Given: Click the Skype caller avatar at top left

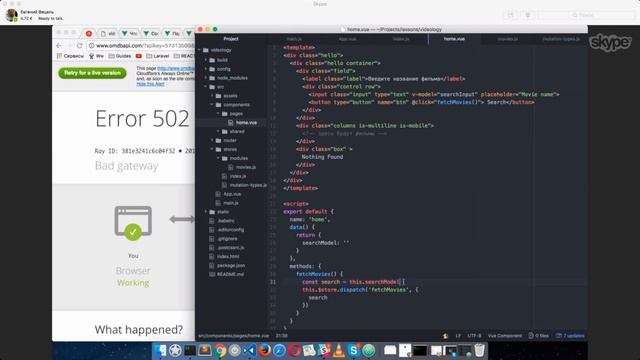Looking at the screenshot, I should tap(11, 15).
